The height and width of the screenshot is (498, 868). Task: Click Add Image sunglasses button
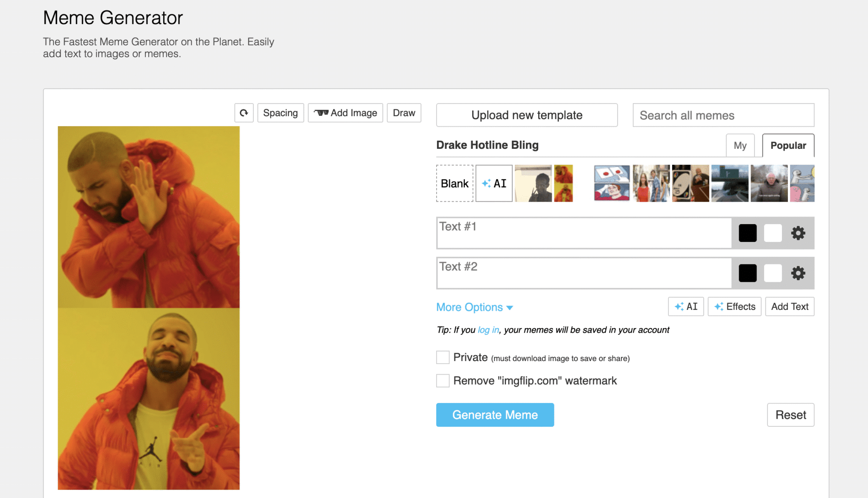point(345,113)
